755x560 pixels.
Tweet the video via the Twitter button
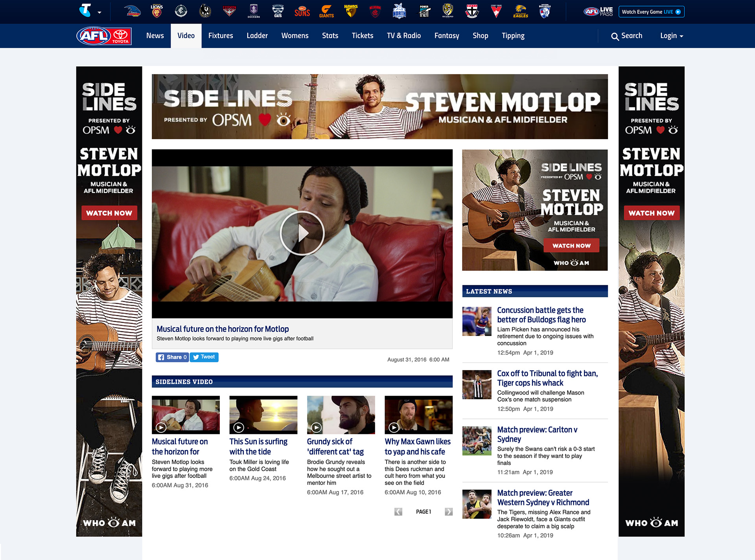tap(204, 357)
